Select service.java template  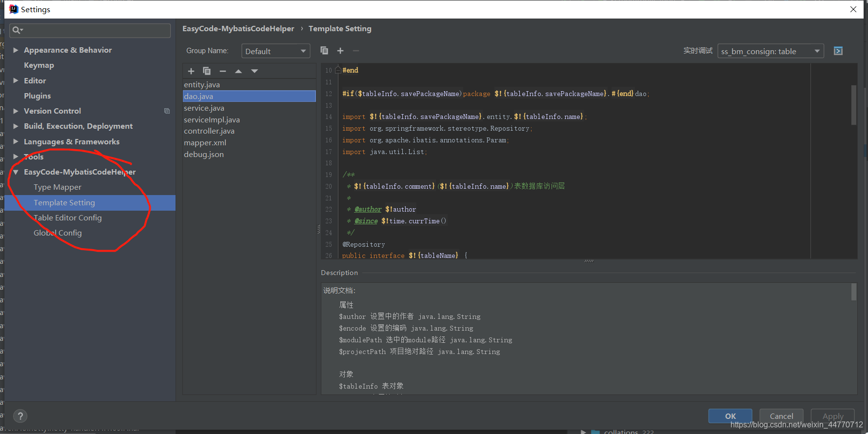pyautogui.click(x=249, y=108)
